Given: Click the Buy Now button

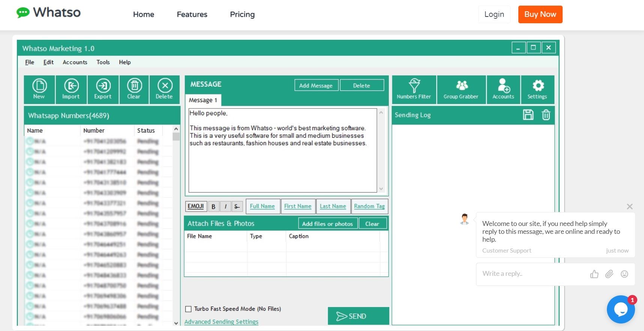Looking at the screenshot, I should [540, 15].
